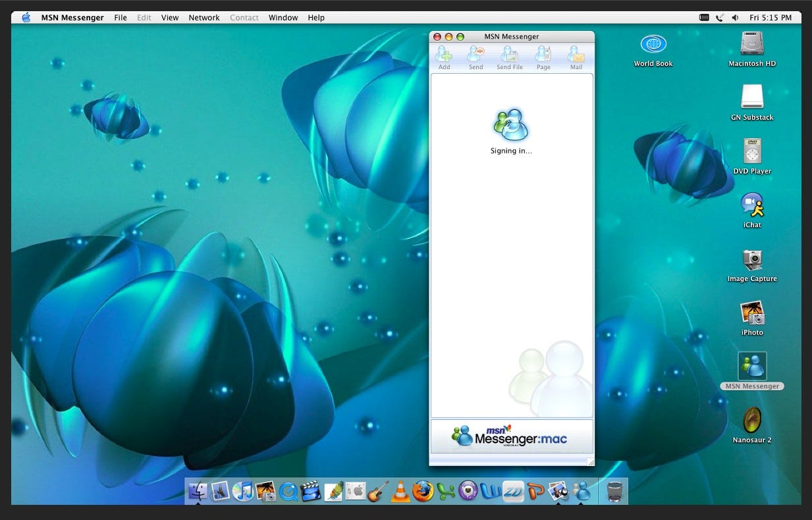
Task: Click the battery-style status icon in menu bar
Action: (x=704, y=18)
